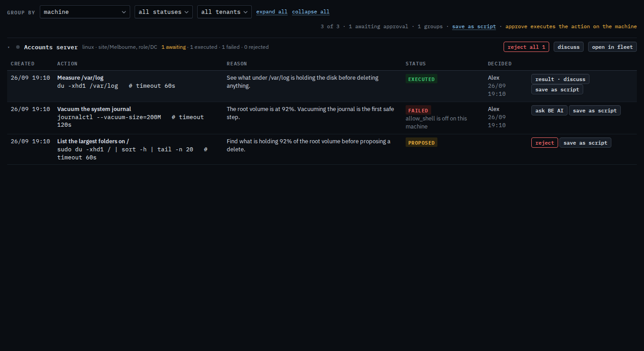
Task: Open the all tenants filter dropdown
Action: 225,12
